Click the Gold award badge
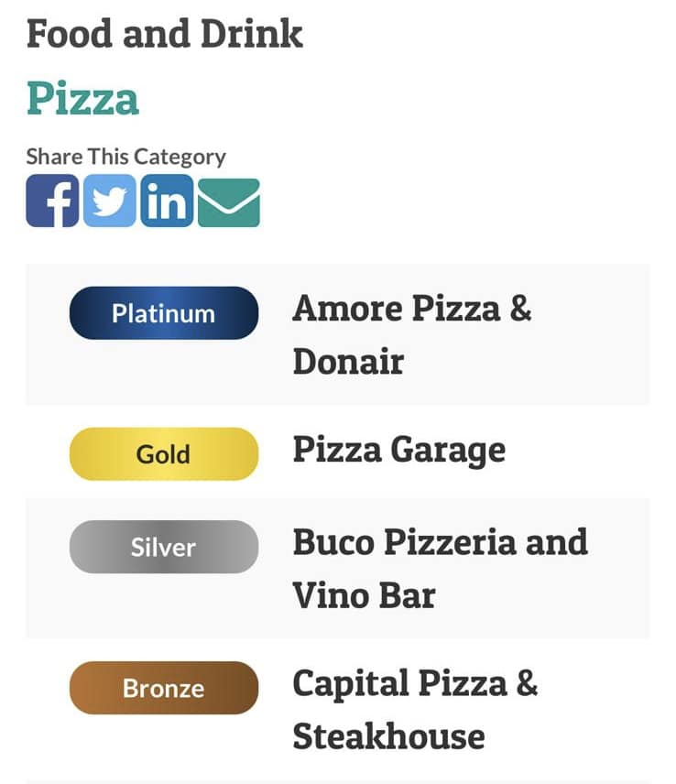 [164, 454]
